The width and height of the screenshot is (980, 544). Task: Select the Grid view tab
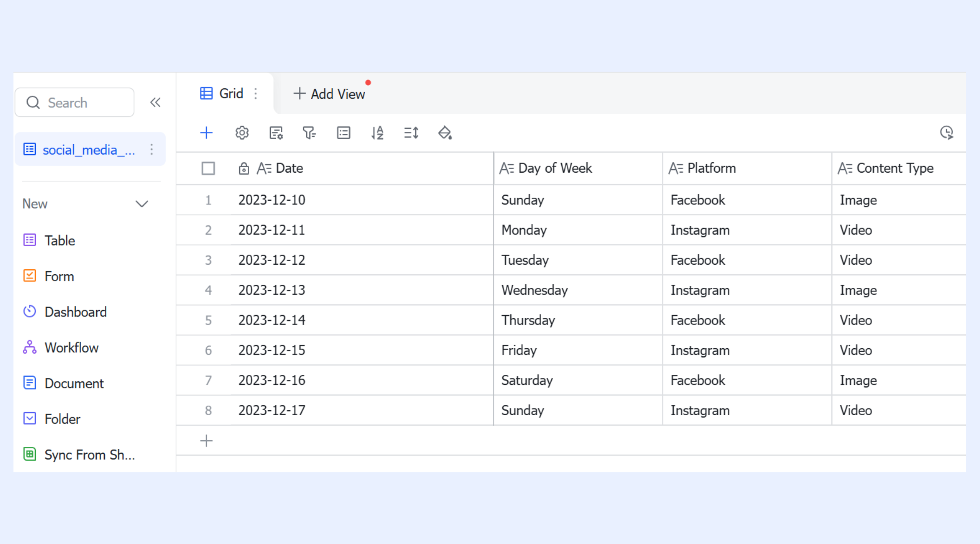[222, 93]
